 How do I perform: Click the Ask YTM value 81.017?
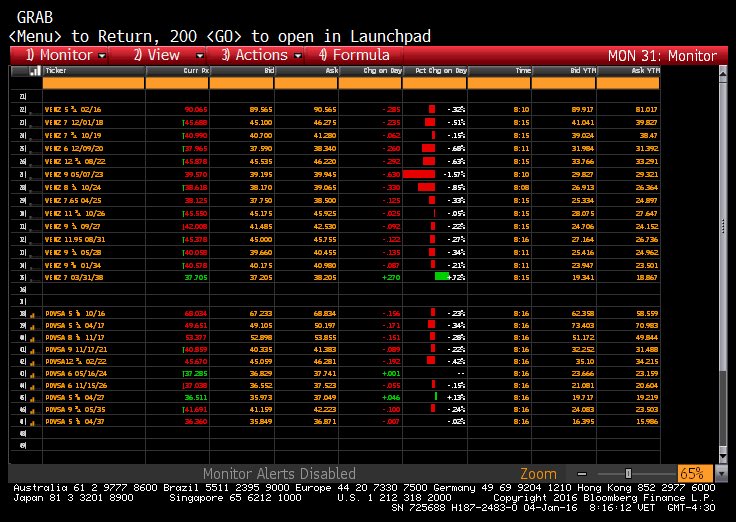coord(646,109)
